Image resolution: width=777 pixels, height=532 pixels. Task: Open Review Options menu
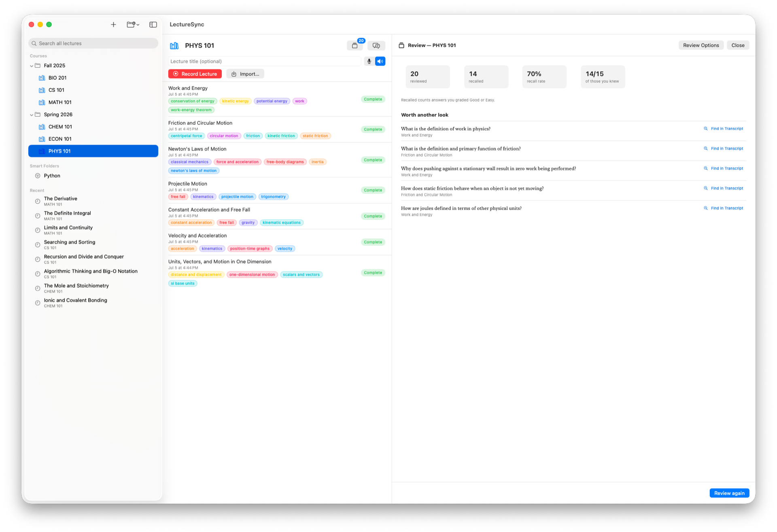pyautogui.click(x=701, y=45)
